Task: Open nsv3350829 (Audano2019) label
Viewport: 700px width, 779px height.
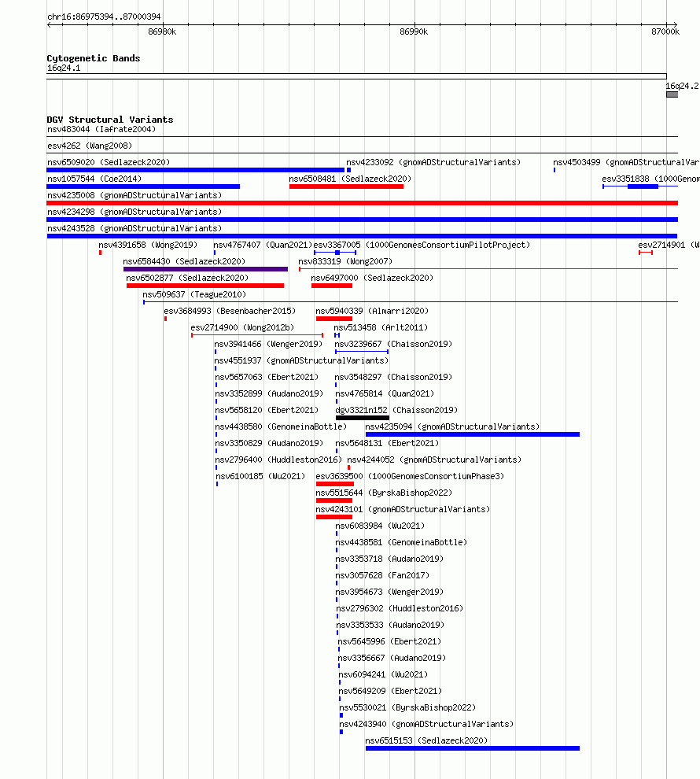Action: (268, 443)
